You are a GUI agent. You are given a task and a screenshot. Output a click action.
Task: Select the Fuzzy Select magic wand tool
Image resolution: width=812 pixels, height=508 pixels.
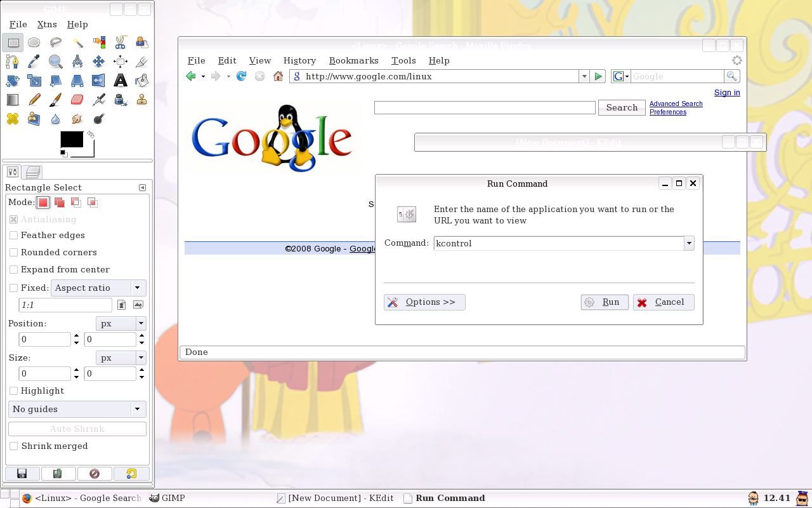tap(77, 43)
